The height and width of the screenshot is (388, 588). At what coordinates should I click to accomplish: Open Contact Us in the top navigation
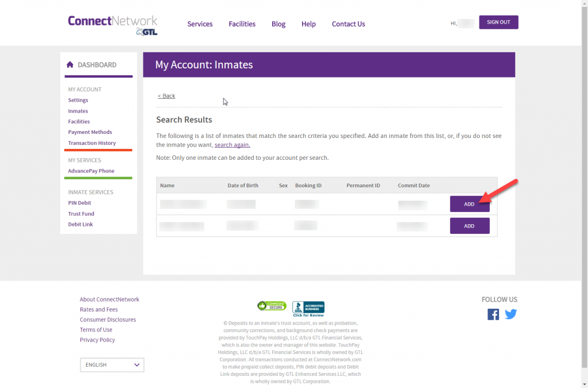click(x=349, y=24)
